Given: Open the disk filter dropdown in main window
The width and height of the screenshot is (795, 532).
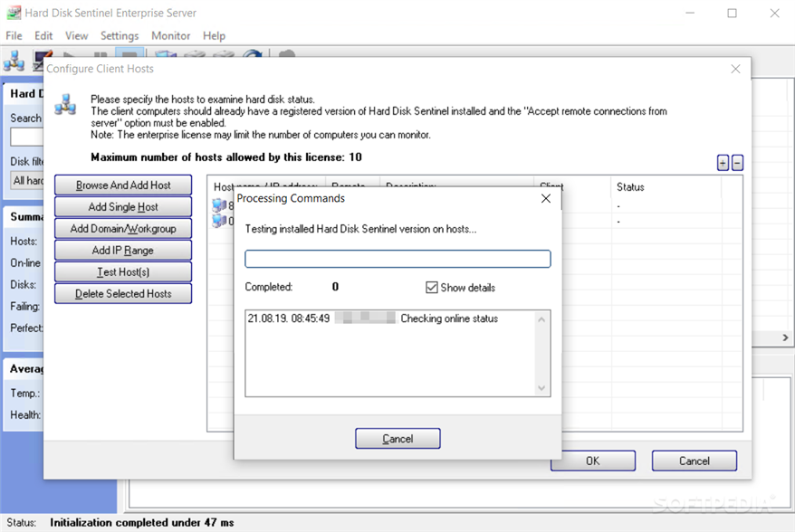Looking at the screenshot, I should 27,180.
